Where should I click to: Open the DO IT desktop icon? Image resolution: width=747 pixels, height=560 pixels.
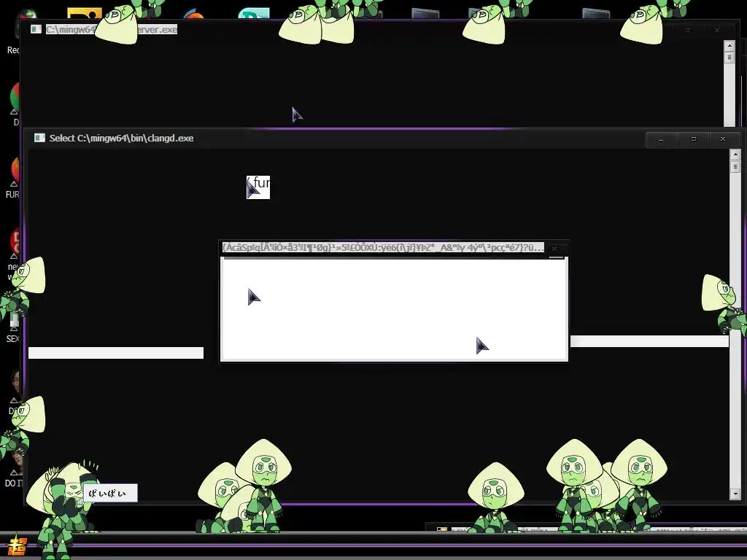(x=13, y=469)
